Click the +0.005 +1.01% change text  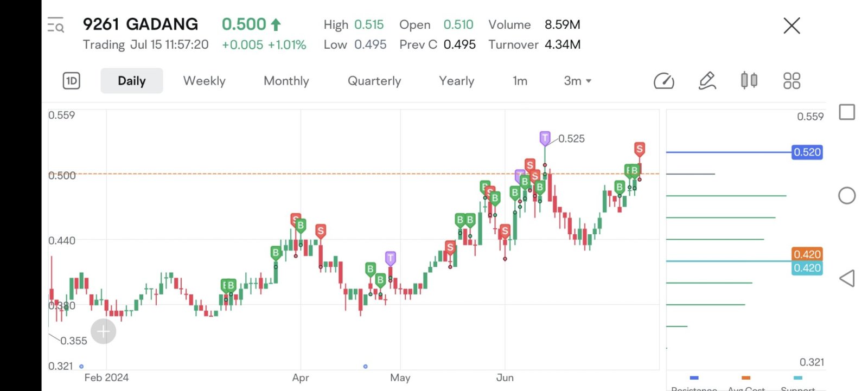click(x=264, y=45)
